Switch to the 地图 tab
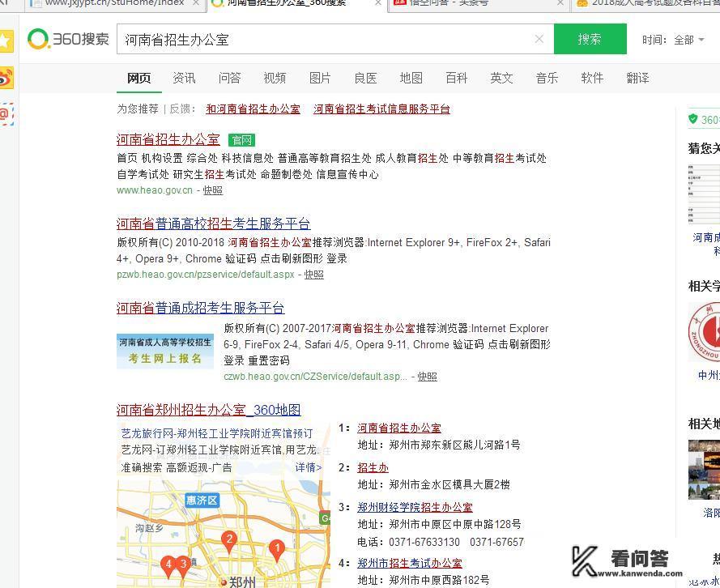 (x=411, y=78)
